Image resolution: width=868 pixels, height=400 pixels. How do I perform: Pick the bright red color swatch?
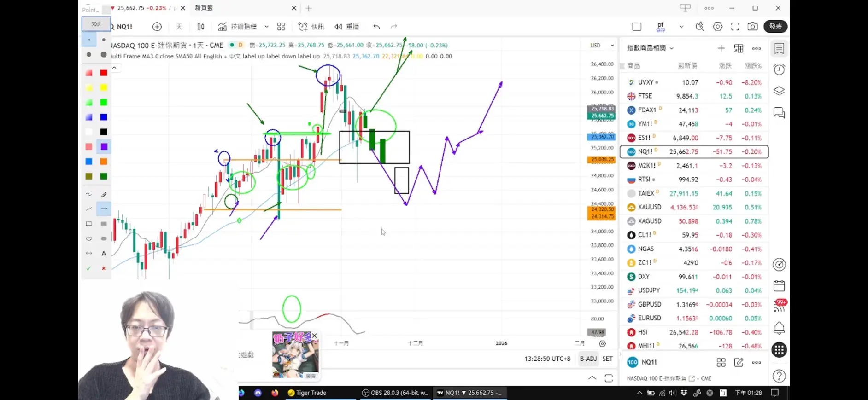pyautogui.click(x=104, y=73)
